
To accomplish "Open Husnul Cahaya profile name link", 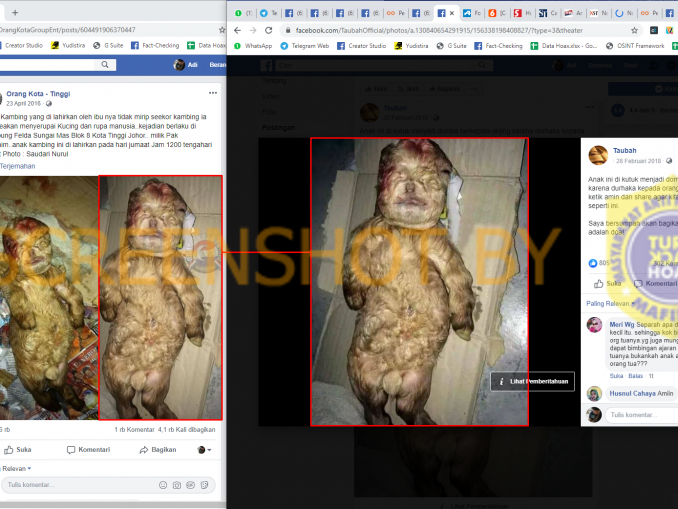I will [633, 394].
